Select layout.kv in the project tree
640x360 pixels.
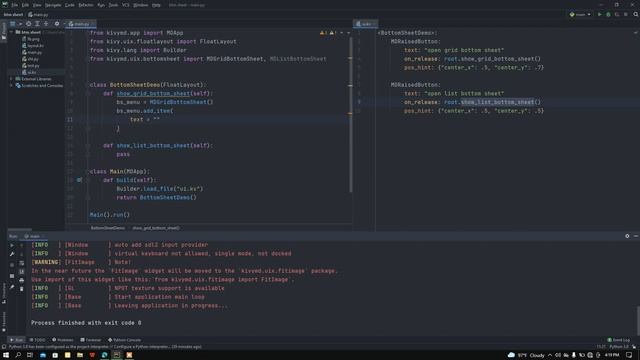point(33,46)
